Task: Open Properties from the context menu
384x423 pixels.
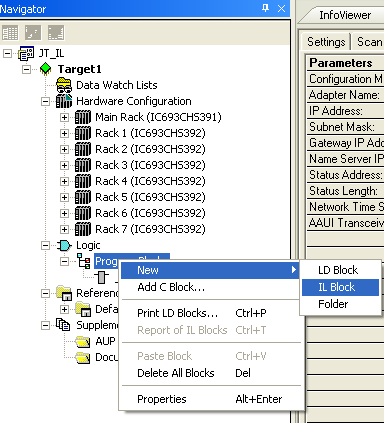Action: point(162,399)
